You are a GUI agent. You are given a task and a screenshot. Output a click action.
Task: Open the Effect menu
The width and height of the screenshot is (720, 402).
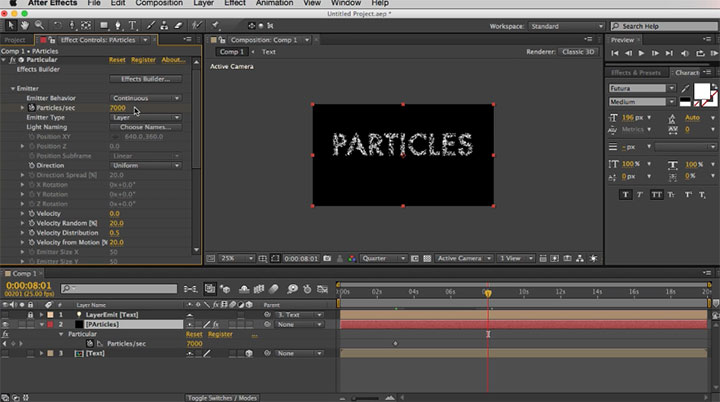(x=235, y=3)
